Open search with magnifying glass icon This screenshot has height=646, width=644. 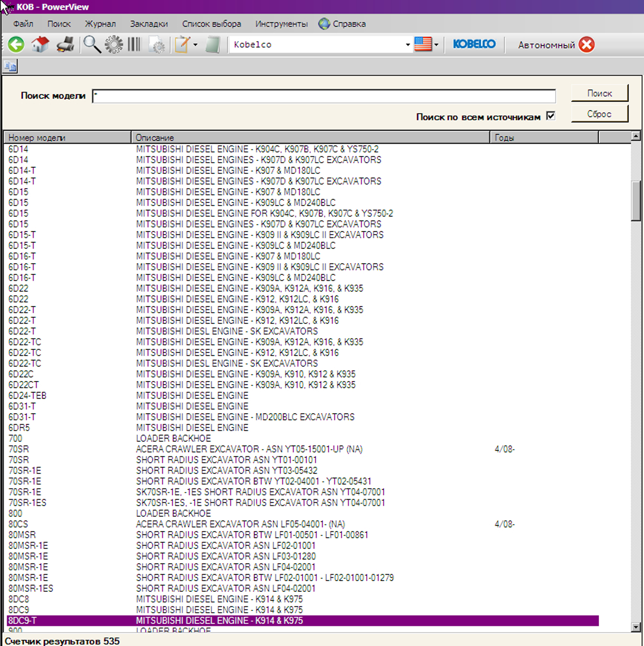[x=92, y=45]
